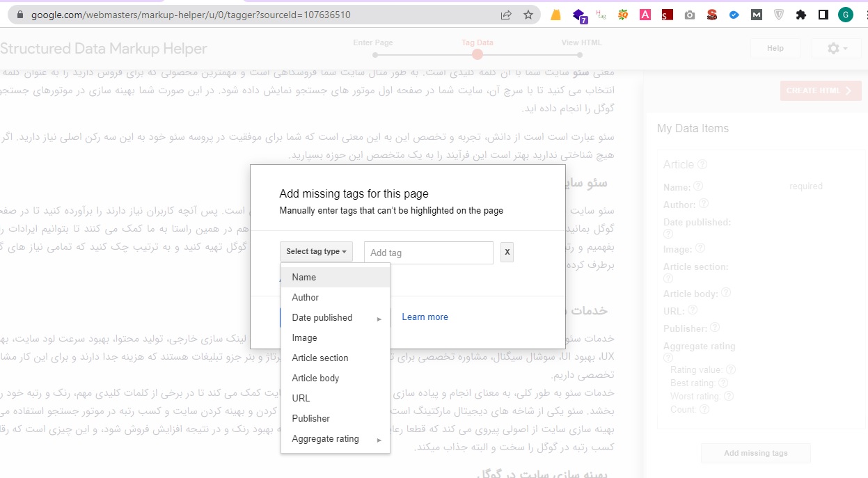868x478 pixels.
Task: Open the SQ extension icon
Action: click(x=623, y=15)
